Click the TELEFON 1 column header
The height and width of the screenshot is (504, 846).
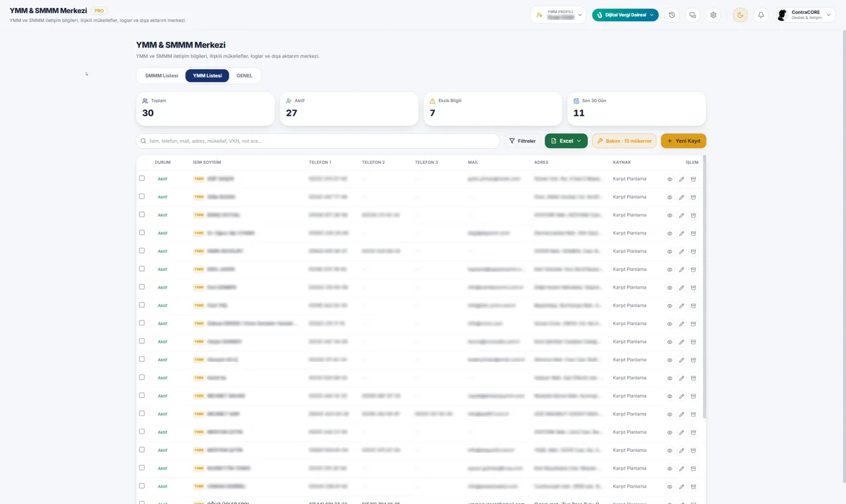tap(320, 162)
